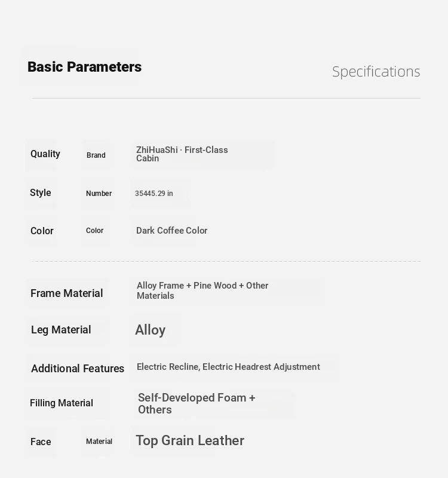Select the Alloy leg material value
The width and height of the screenshot is (448, 478).
click(x=151, y=330)
